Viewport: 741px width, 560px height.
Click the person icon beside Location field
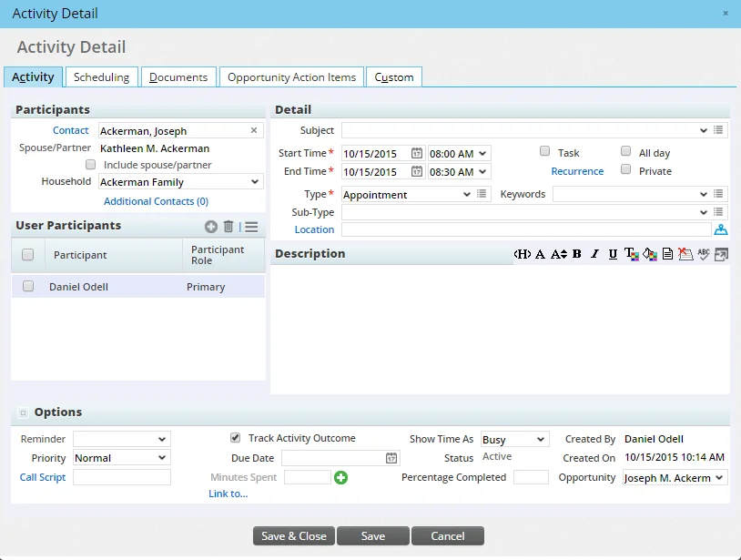point(721,229)
